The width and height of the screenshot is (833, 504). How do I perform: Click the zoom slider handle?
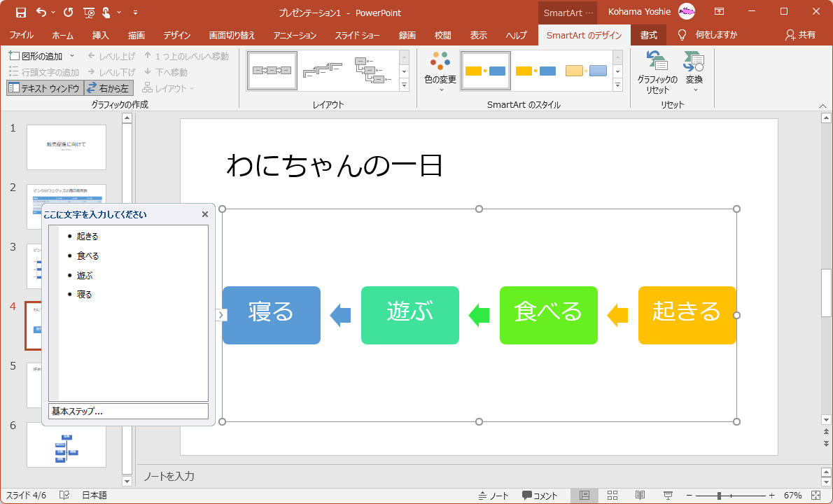(719, 496)
